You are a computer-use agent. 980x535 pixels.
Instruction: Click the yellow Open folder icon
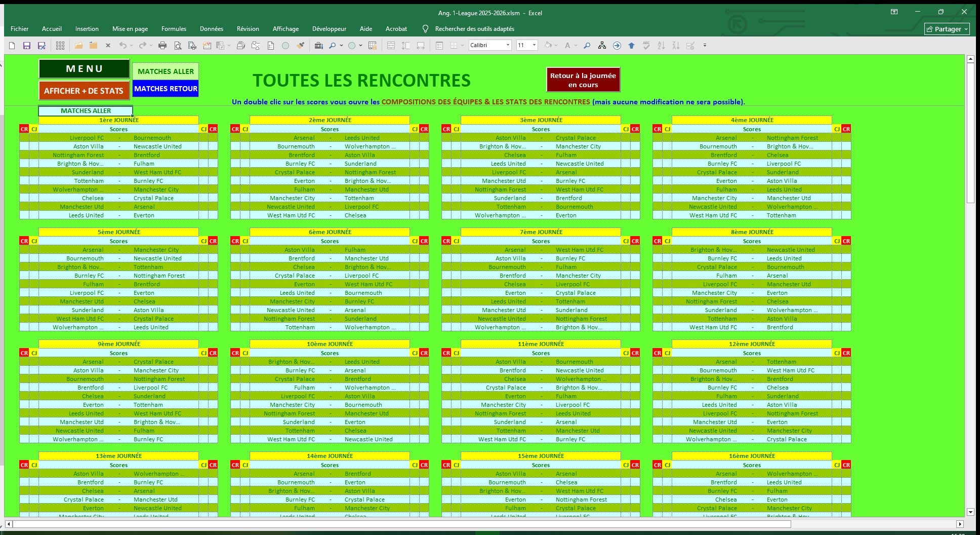tap(78, 46)
